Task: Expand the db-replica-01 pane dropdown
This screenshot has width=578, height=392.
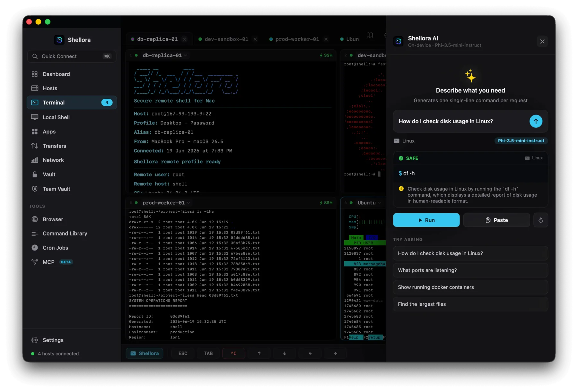Action: 186,55
